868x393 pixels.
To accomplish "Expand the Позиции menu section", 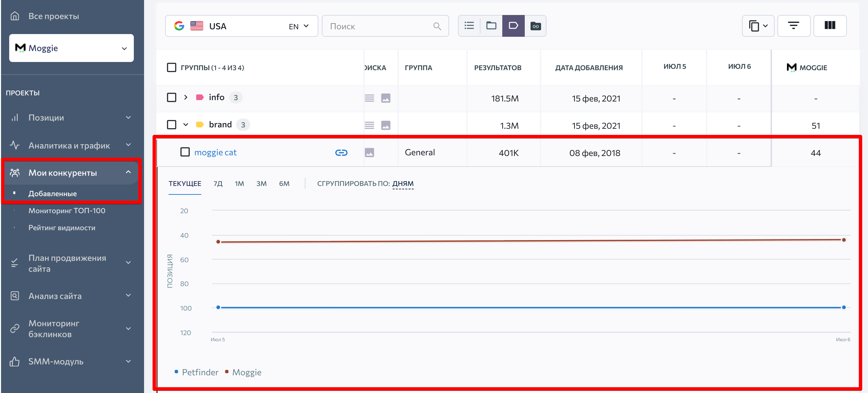I will point(128,117).
